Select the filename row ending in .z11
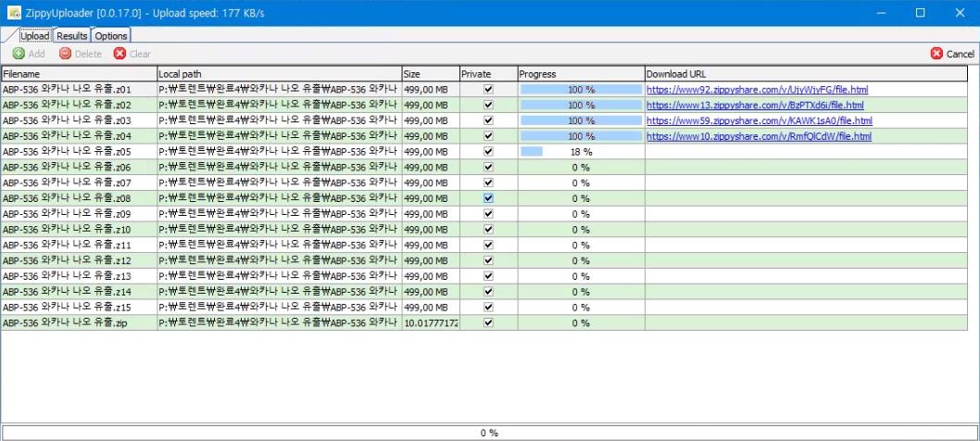This screenshot has width=980, height=441. (x=79, y=246)
